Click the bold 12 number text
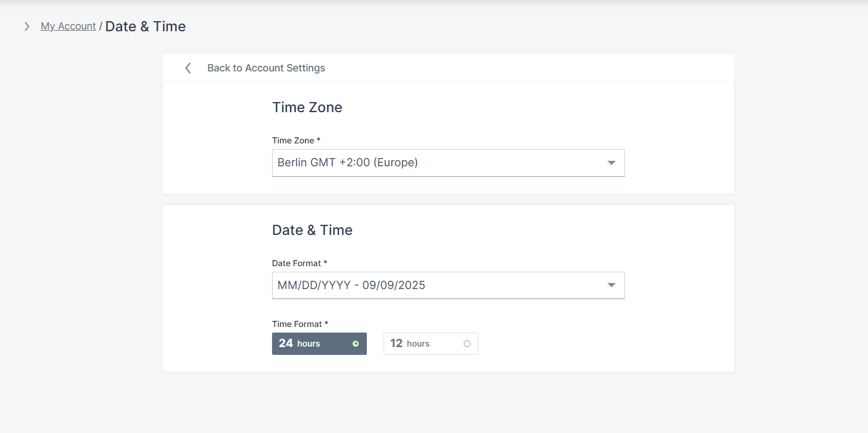The image size is (868, 433). coord(396,343)
